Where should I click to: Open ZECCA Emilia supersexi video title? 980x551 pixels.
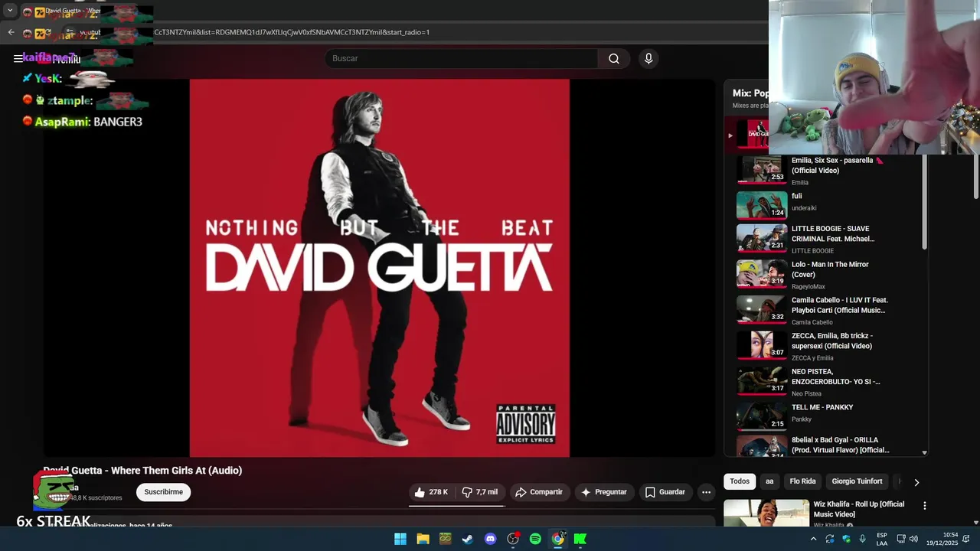point(831,341)
